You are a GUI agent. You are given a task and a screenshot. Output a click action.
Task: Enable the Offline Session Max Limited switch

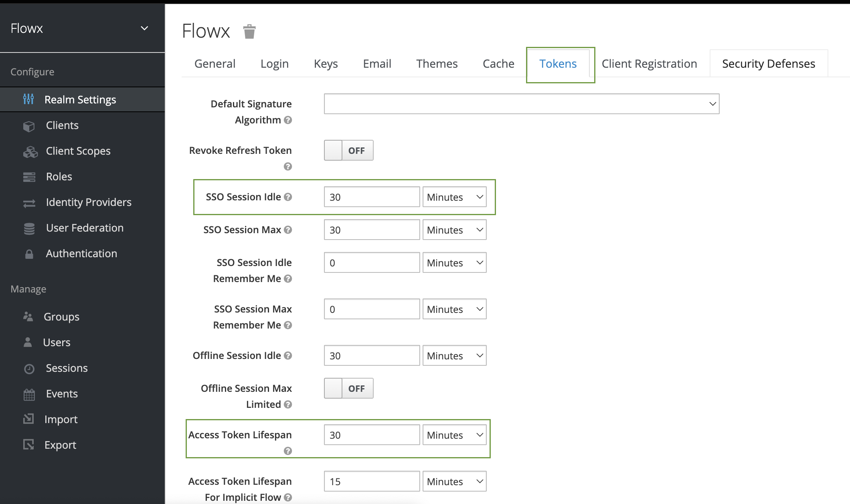click(x=348, y=389)
